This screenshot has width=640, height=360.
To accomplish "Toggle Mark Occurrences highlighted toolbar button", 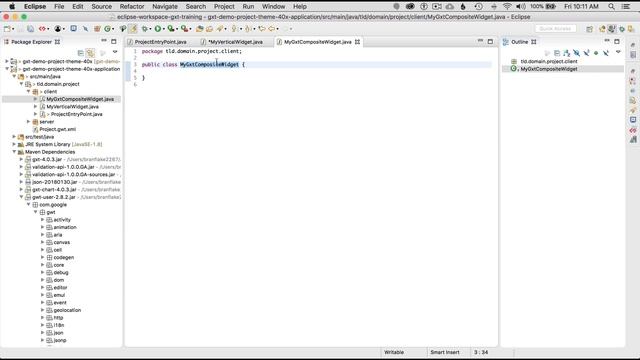I will pos(133,29).
